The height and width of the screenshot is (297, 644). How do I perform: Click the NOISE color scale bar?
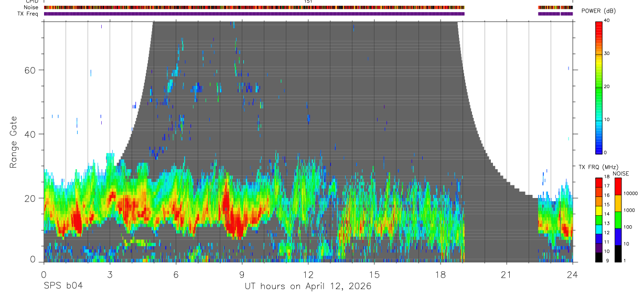(618, 219)
